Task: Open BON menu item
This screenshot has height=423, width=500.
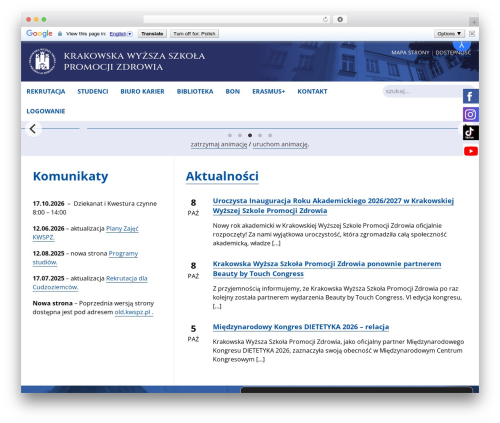Action: tap(233, 91)
